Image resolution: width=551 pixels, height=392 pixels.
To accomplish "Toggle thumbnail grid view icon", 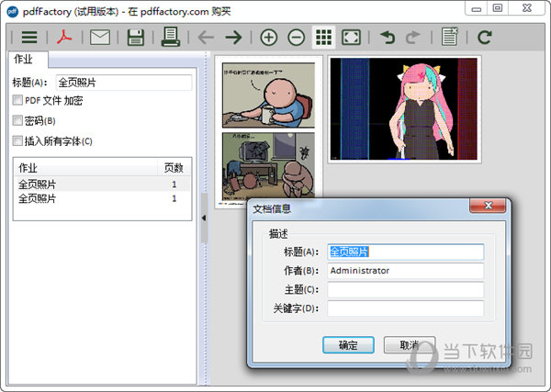I will coord(323,38).
